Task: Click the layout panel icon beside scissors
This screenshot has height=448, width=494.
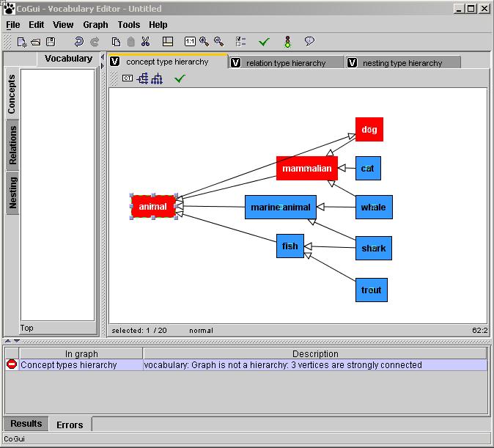Action: (x=168, y=42)
